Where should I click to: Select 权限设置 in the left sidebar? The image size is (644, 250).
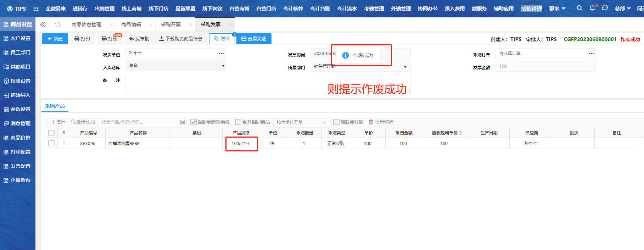coord(18,81)
